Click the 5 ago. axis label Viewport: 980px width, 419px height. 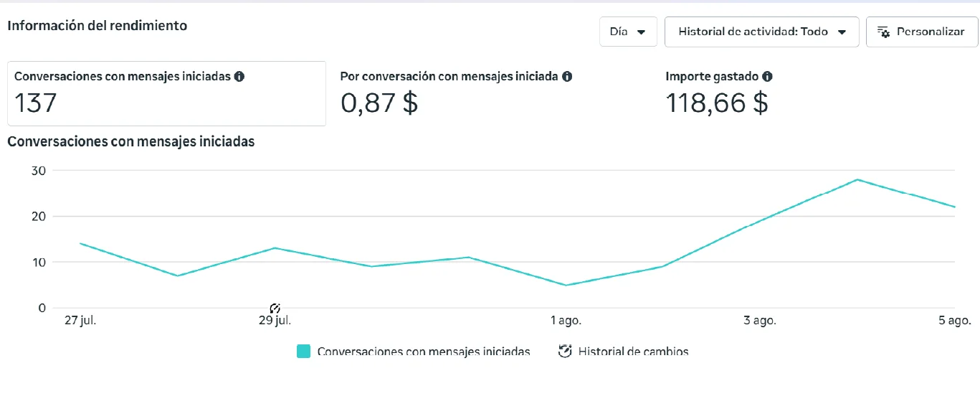click(x=955, y=321)
